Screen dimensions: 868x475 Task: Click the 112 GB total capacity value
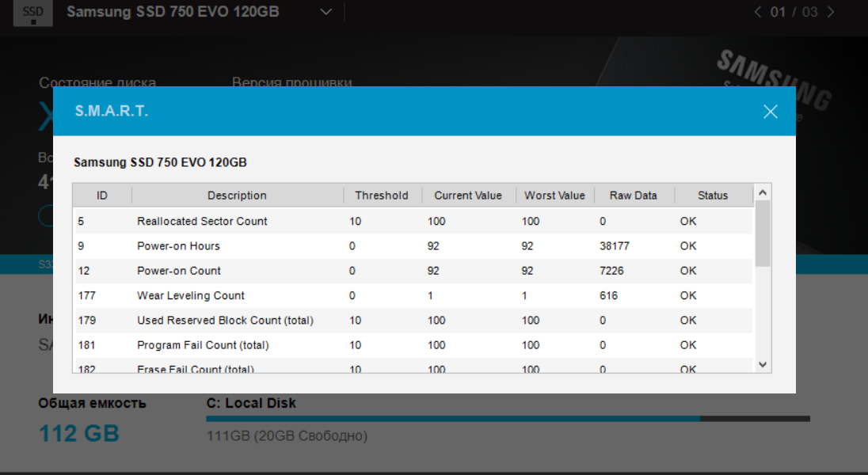click(x=78, y=434)
